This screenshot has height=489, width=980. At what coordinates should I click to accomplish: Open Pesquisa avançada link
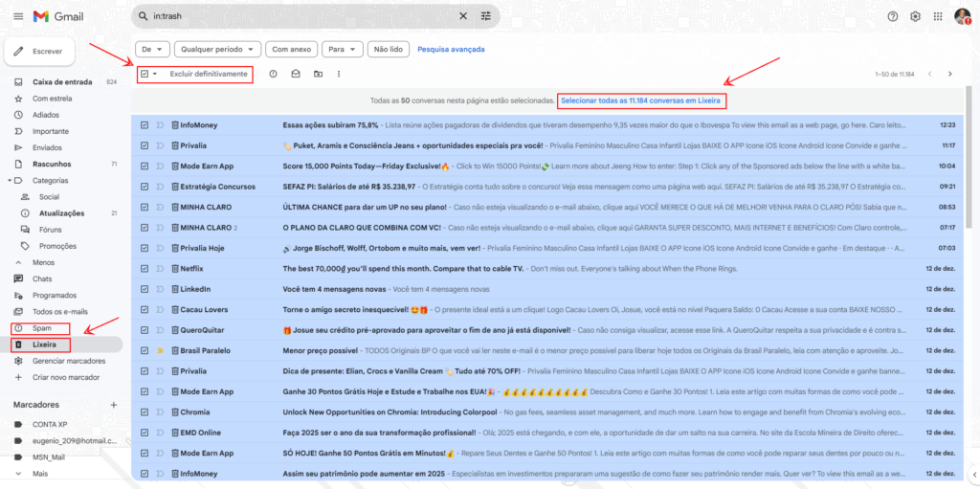pos(451,49)
